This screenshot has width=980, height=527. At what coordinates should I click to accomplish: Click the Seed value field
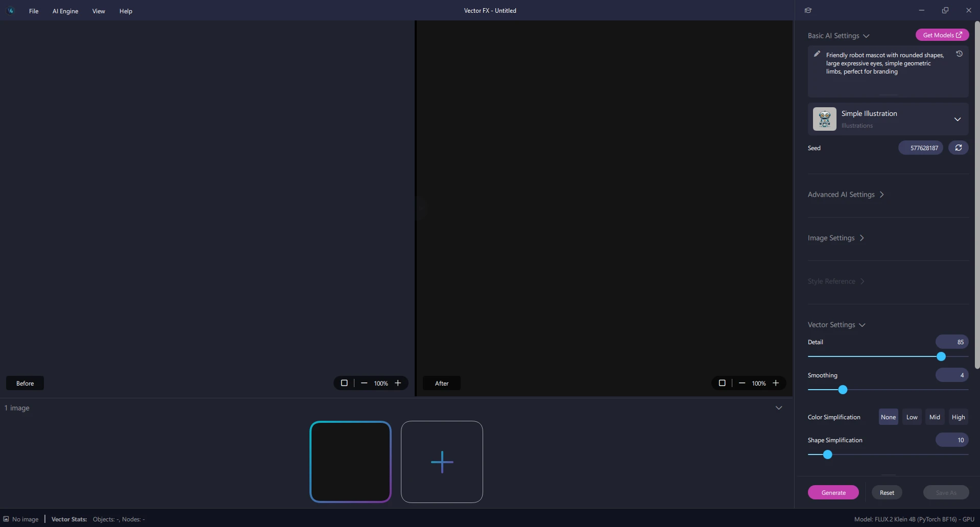pyautogui.click(x=921, y=148)
